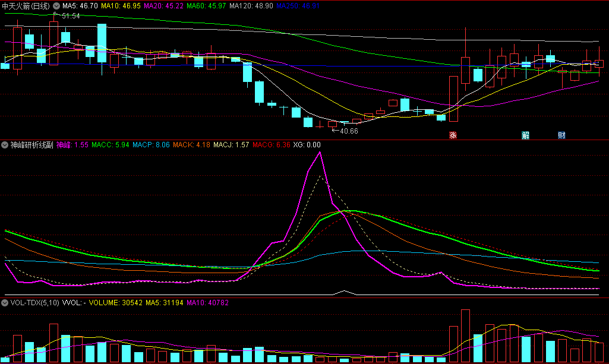This screenshot has height=364, width=609.
Task: Click the volume MA5: 31194 value
Action: (165, 303)
